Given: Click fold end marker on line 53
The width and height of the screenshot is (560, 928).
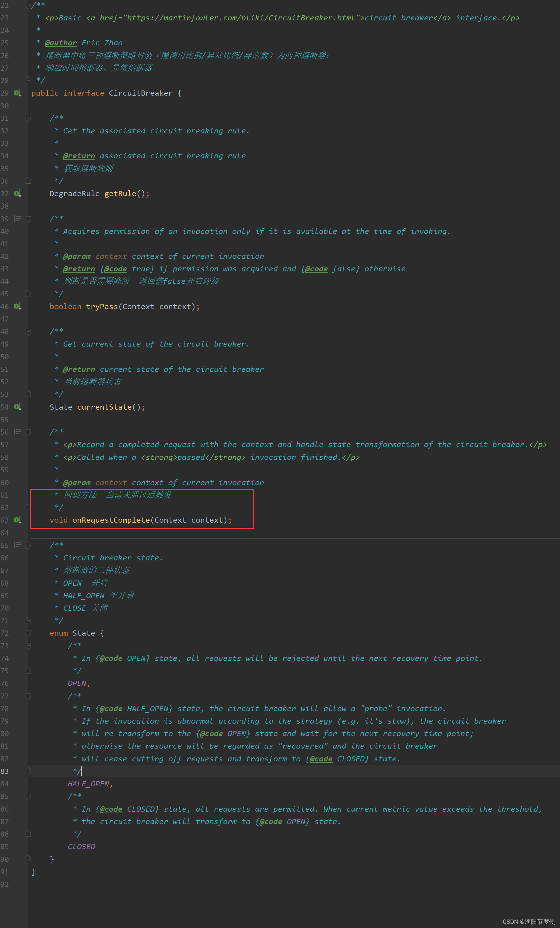Looking at the screenshot, I should [x=28, y=394].
